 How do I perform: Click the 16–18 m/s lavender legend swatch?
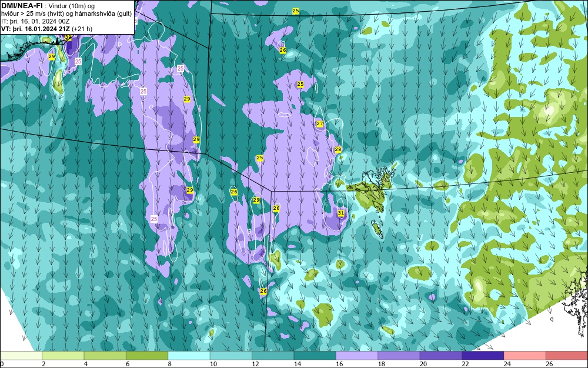point(357,356)
